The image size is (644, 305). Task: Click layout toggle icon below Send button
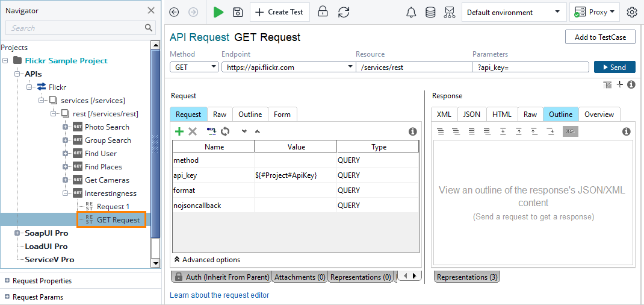click(x=608, y=84)
